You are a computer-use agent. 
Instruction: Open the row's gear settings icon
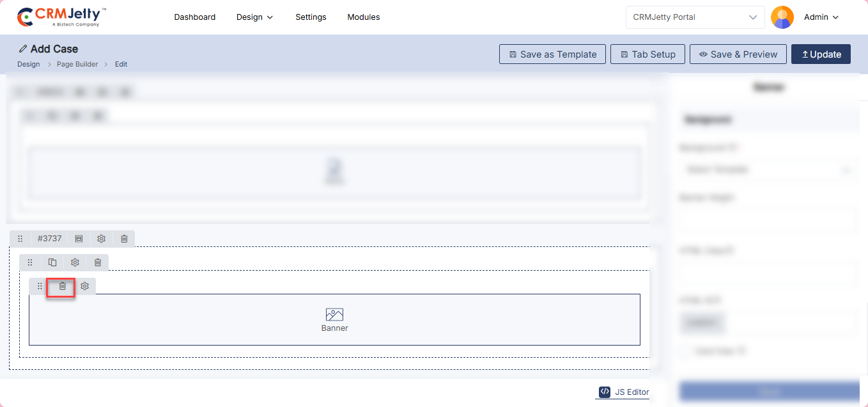pos(75,262)
